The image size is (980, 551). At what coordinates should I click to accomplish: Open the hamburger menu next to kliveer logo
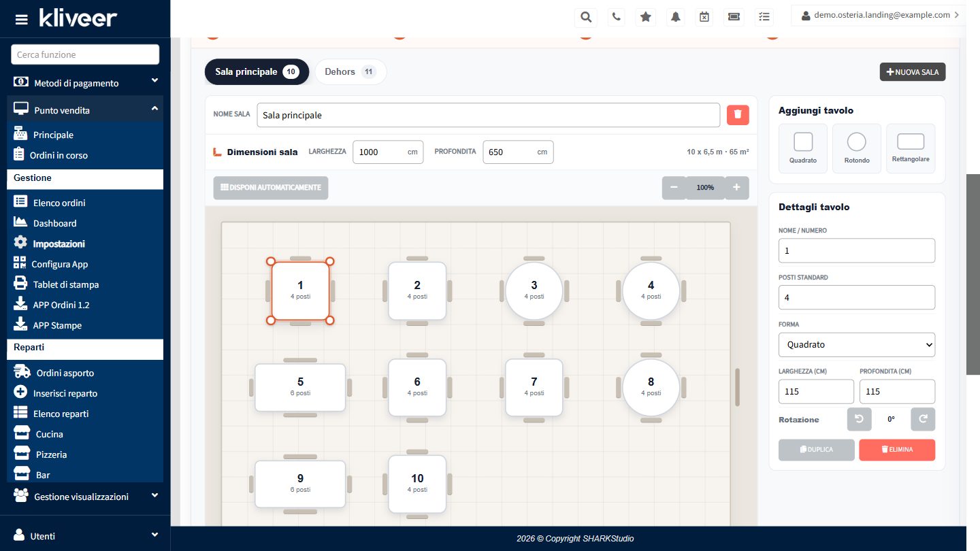(22, 19)
